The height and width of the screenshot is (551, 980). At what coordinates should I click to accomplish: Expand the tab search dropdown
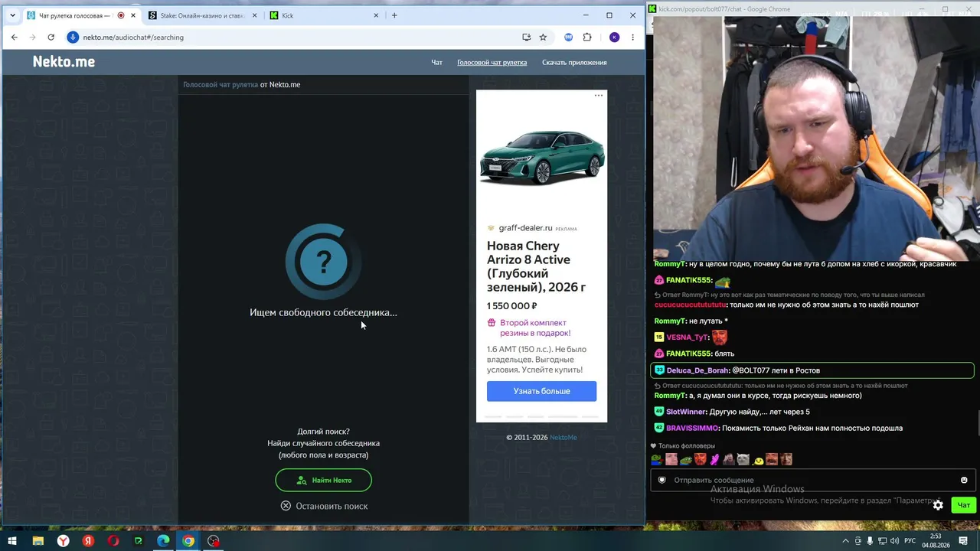pos(12,15)
